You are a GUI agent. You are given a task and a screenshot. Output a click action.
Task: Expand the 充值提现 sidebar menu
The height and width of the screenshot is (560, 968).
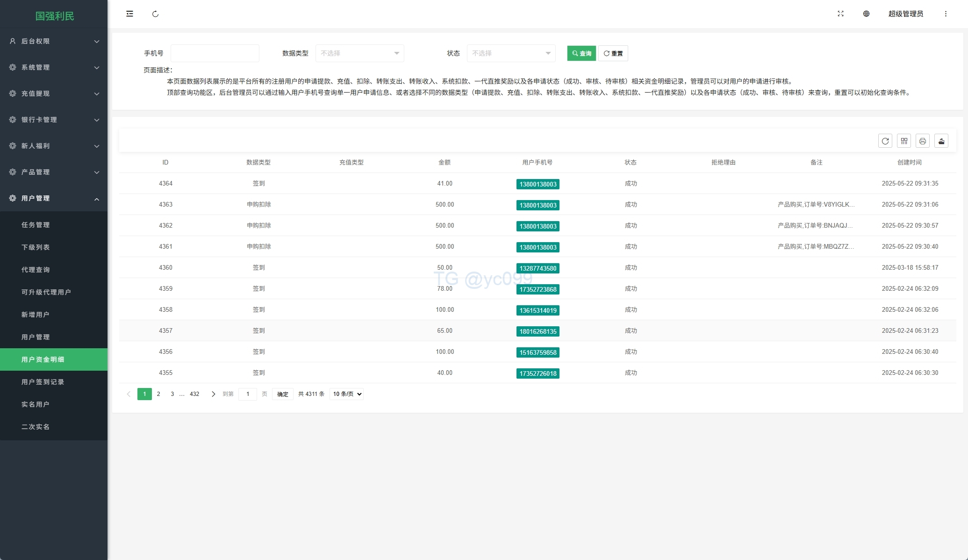click(x=54, y=93)
